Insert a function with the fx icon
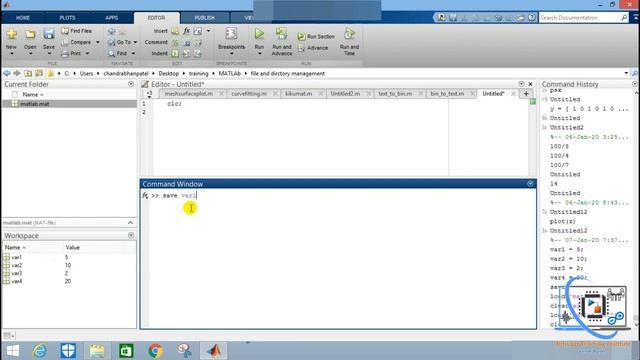640x360 pixels. coord(186,31)
